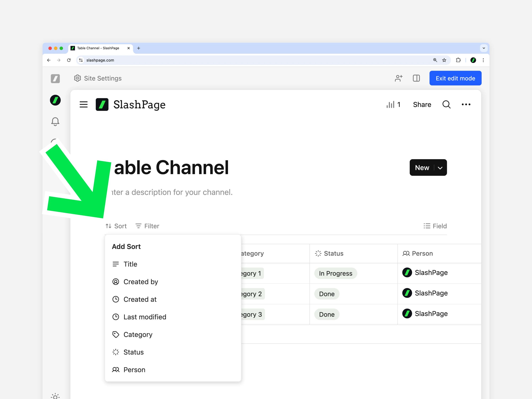Sort by Last modified
532x399 pixels.
173,317
